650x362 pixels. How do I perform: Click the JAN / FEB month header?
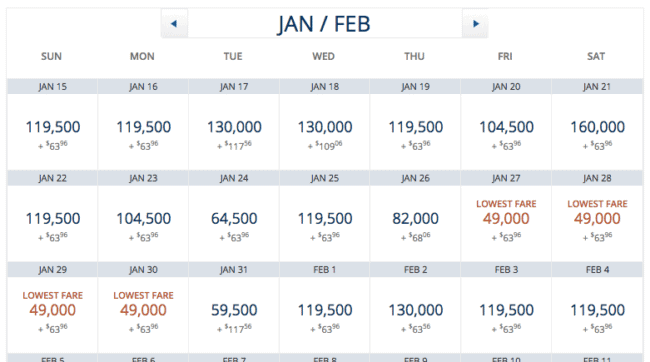(x=324, y=24)
